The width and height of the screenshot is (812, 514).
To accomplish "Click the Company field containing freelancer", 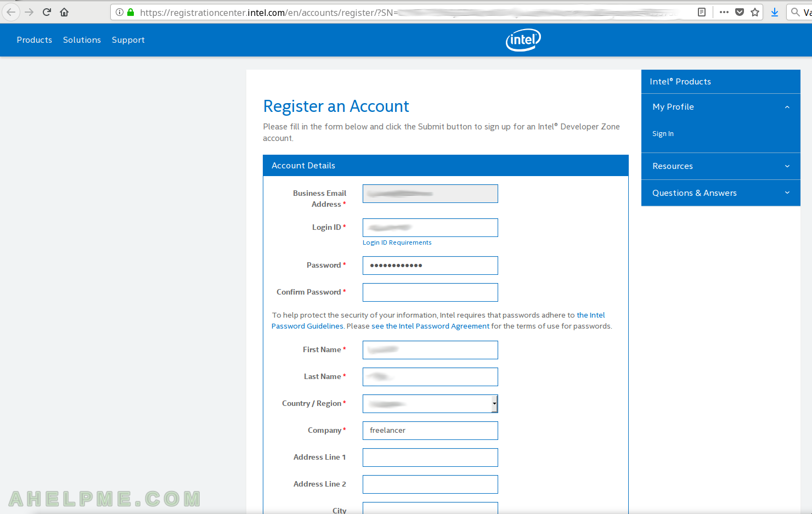I will click(430, 431).
